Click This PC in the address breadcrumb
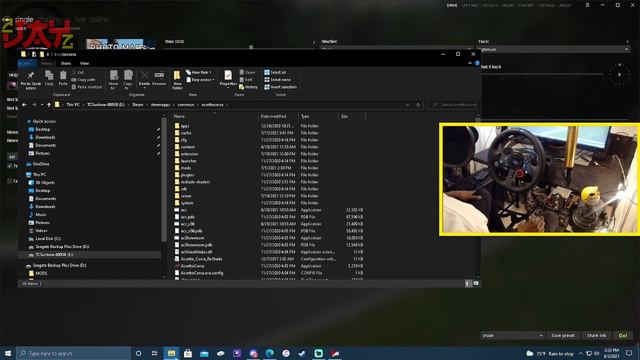Image resolution: width=640 pixels, height=360 pixels. pos(73,105)
